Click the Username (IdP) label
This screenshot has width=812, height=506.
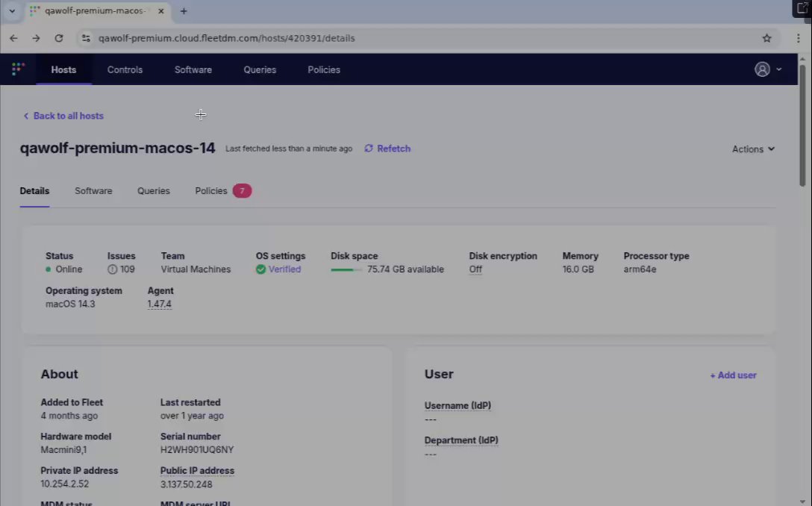coord(457,405)
